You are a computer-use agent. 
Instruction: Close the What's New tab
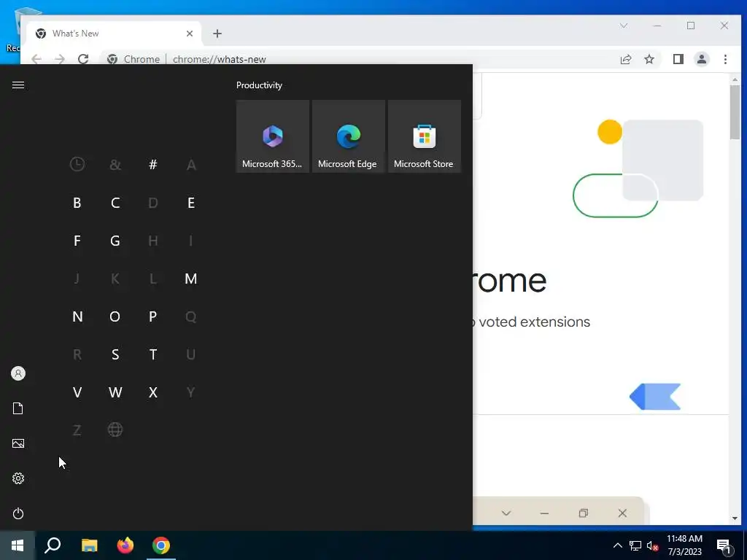(x=190, y=34)
